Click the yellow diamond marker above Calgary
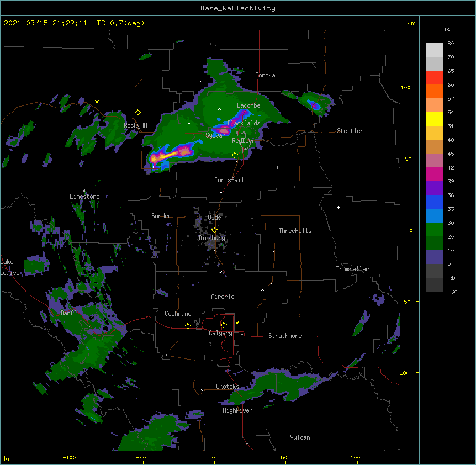Image resolution: width=476 pixels, height=465 pixels. coord(224,325)
